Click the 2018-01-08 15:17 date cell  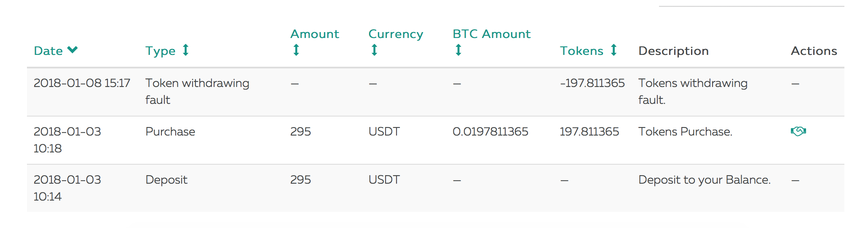pos(82,83)
